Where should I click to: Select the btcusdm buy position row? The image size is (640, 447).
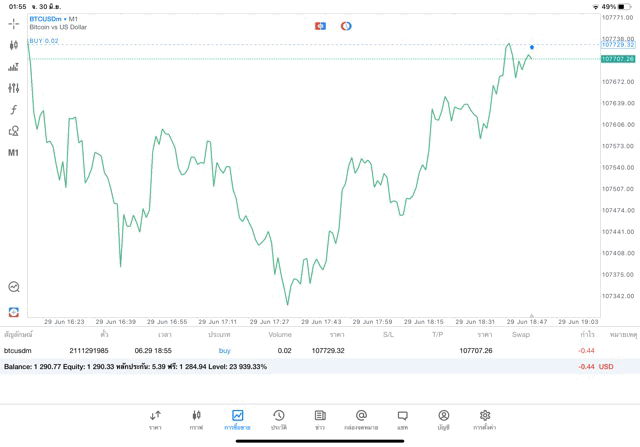[300, 351]
